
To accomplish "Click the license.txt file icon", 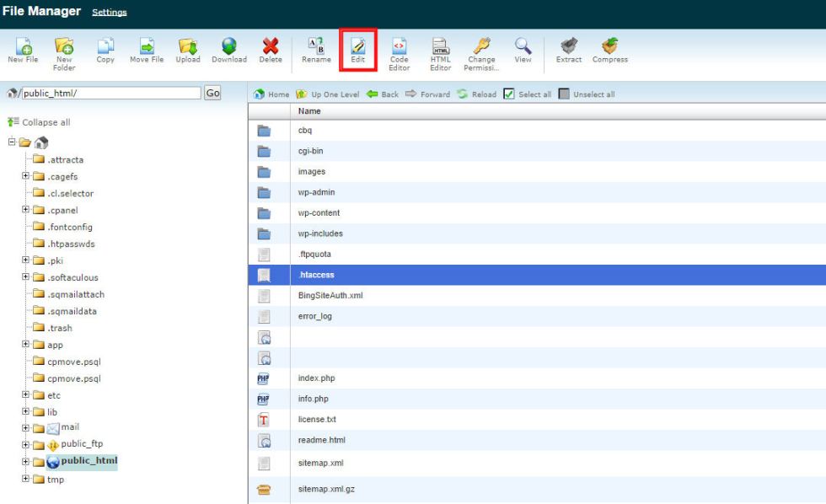I will (x=264, y=420).
